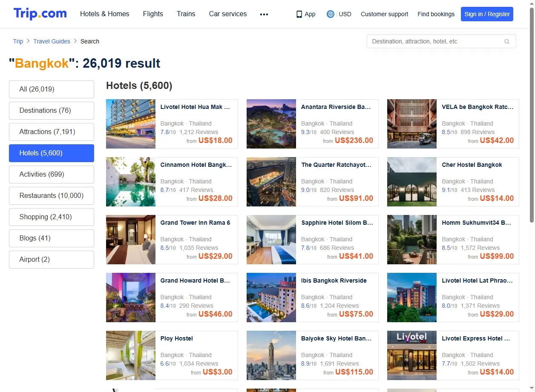Open Livotel Express Hotel photo
This screenshot has height=392, width=535.
(412, 355)
